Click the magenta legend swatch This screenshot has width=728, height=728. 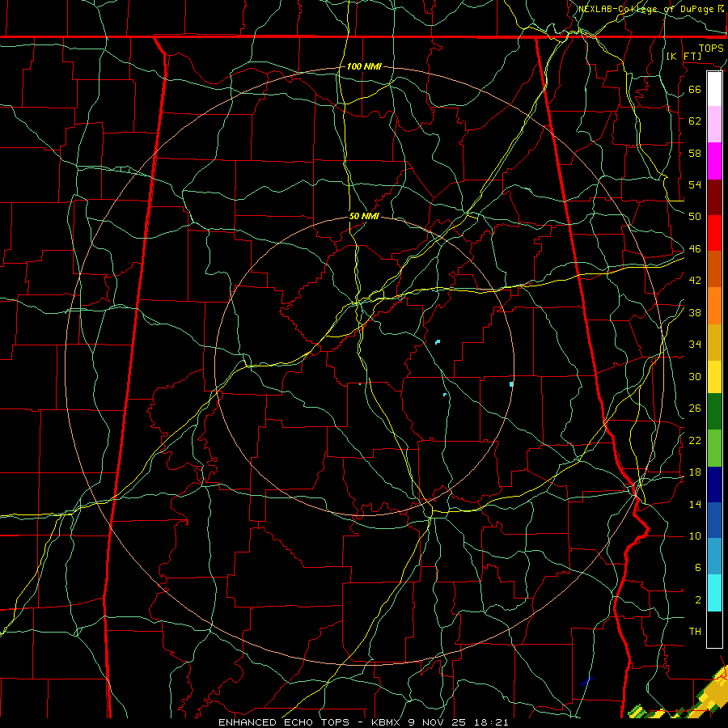(714, 161)
